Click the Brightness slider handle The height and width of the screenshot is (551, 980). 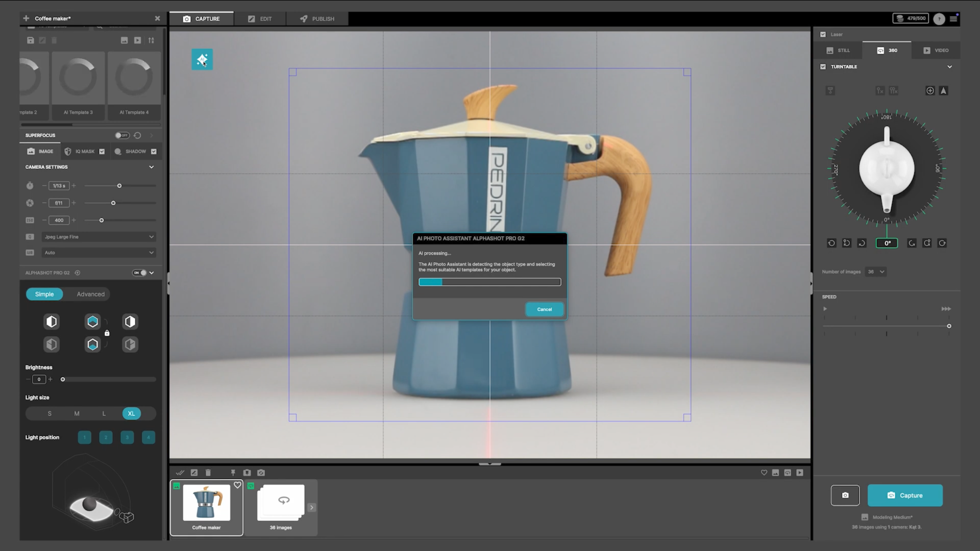pyautogui.click(x=63, y=380)
